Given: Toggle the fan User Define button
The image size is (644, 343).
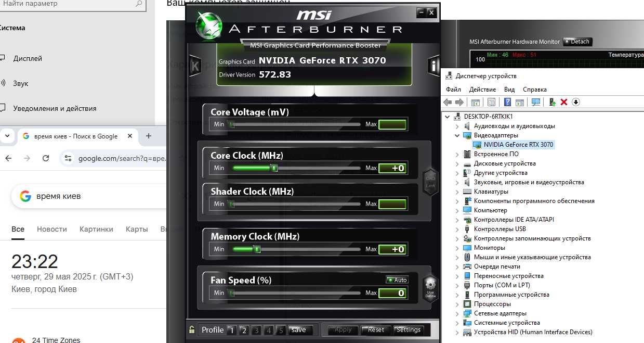Looking at the screenshot, I should 430,289.
